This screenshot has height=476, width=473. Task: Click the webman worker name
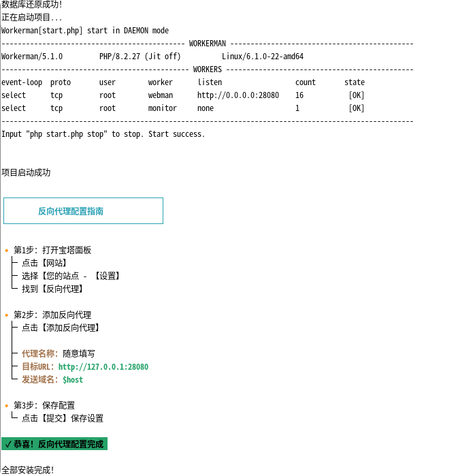click(161, 95)
